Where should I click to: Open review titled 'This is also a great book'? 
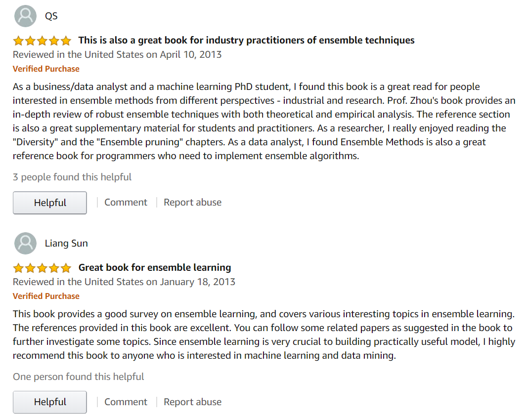[x=246, y=40]
